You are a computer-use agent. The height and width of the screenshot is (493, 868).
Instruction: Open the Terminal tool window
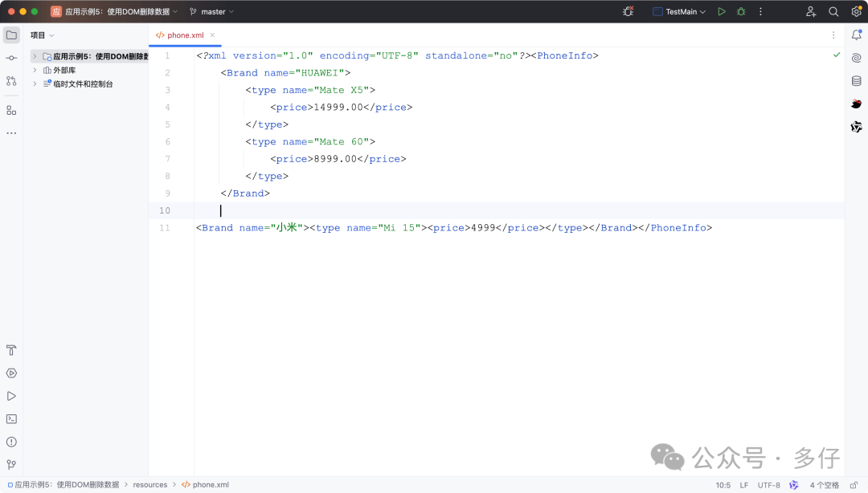[11, 419]
